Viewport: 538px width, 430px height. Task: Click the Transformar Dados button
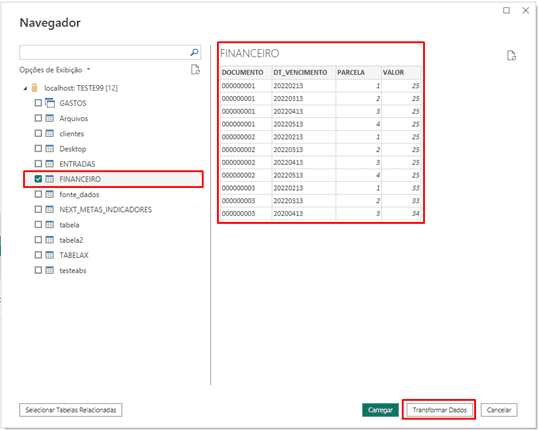440,410
